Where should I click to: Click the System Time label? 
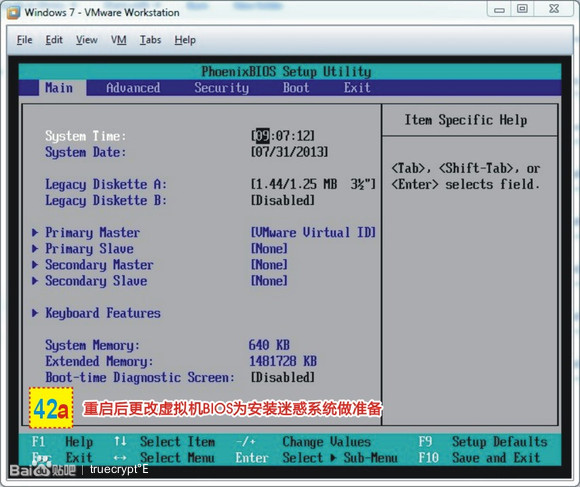(x=85, y=136)
